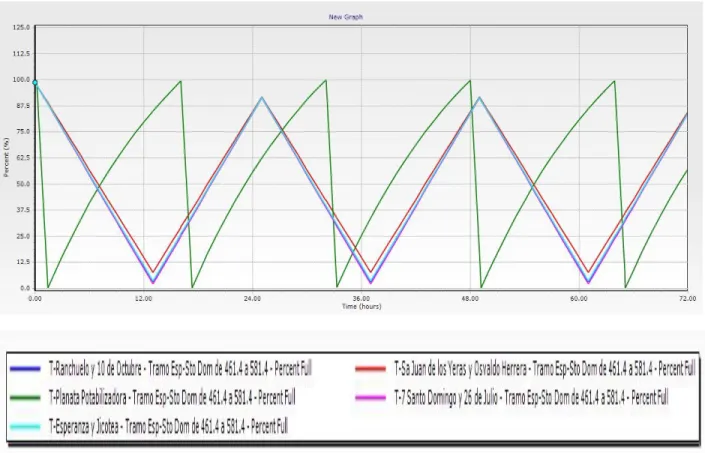
Task: Select the blue T-Ranchuelo y 10 de Octubre swatch
Action: click(x=25, y=369)
